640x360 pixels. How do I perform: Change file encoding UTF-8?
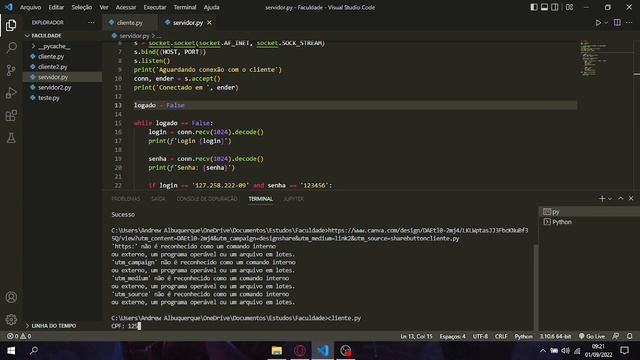480,336
